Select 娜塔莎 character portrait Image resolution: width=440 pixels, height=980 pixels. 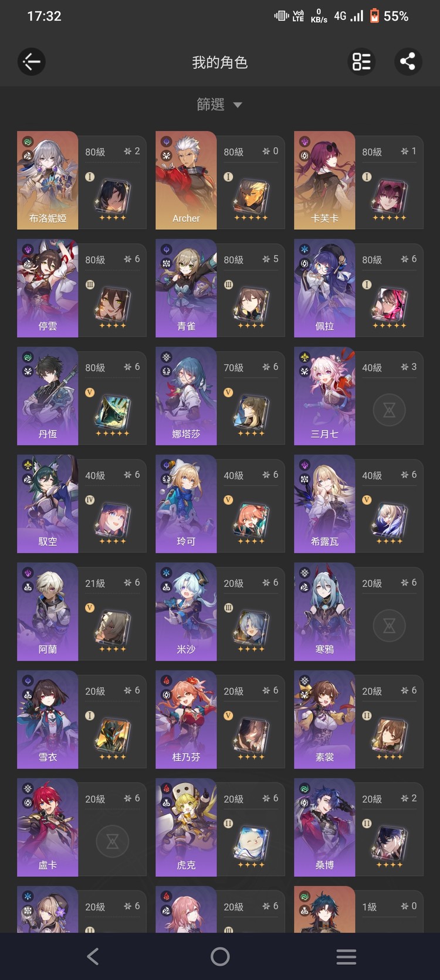[x=186, y=396]
